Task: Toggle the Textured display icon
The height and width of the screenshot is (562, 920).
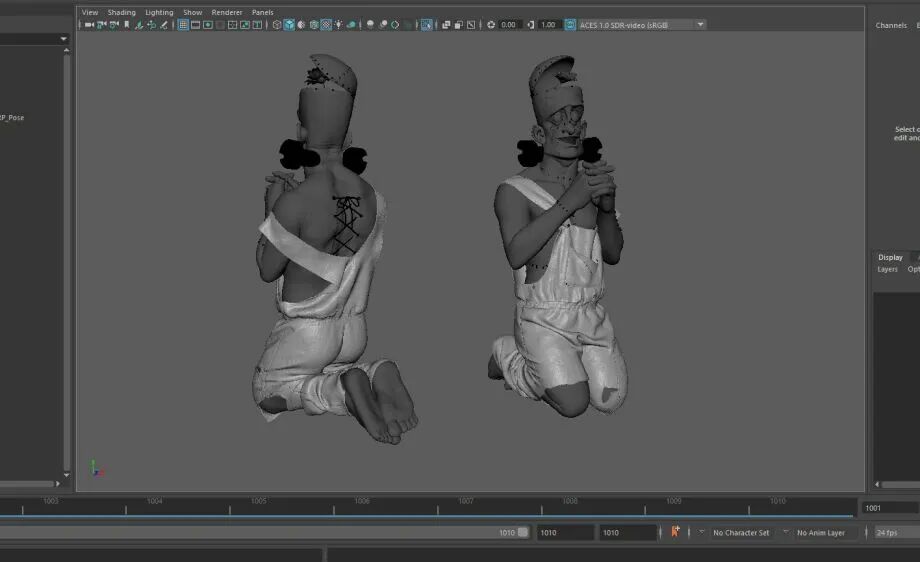Action: point(326,24)
